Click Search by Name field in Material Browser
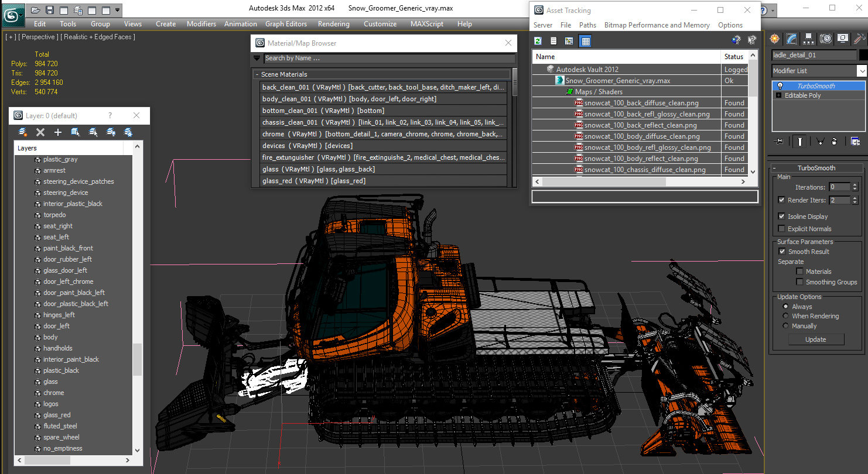Viewport: 868px width, 474px height. (389, 58)
